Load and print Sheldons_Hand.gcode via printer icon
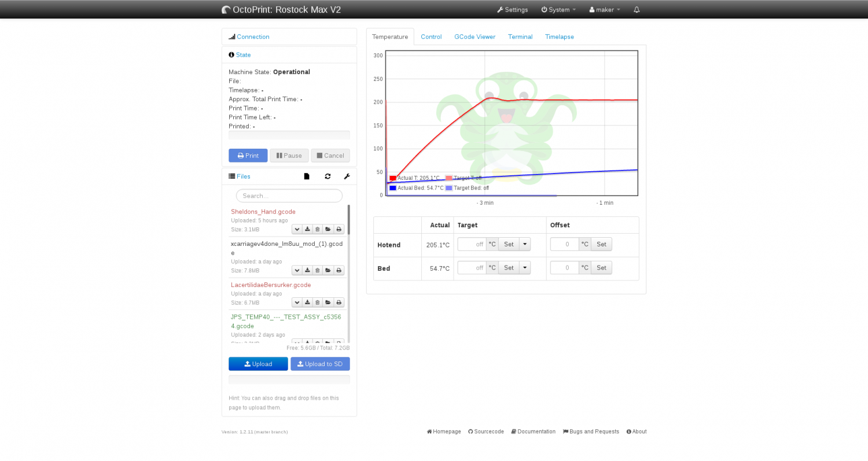 tap(339, 229)
